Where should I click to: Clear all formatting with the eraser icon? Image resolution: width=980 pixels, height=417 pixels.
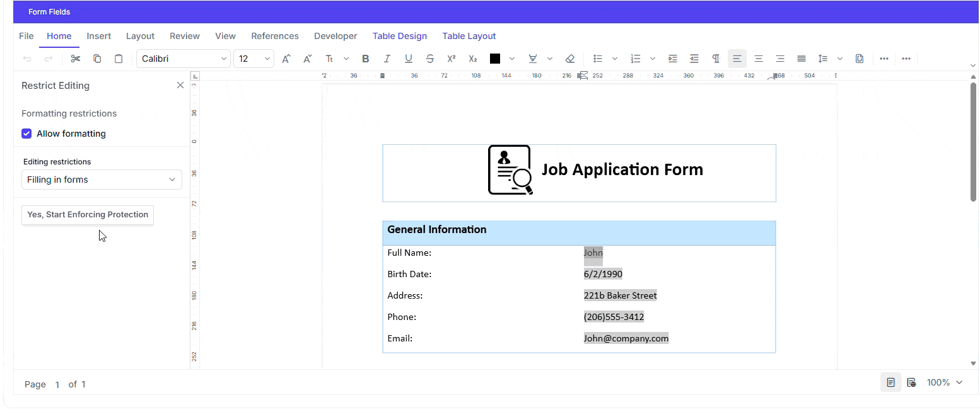(569, 59)
